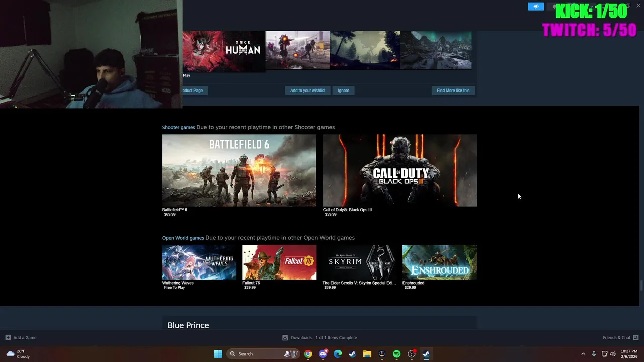Open the Windows Start menu
644x362 pixels.
[218, 354]
